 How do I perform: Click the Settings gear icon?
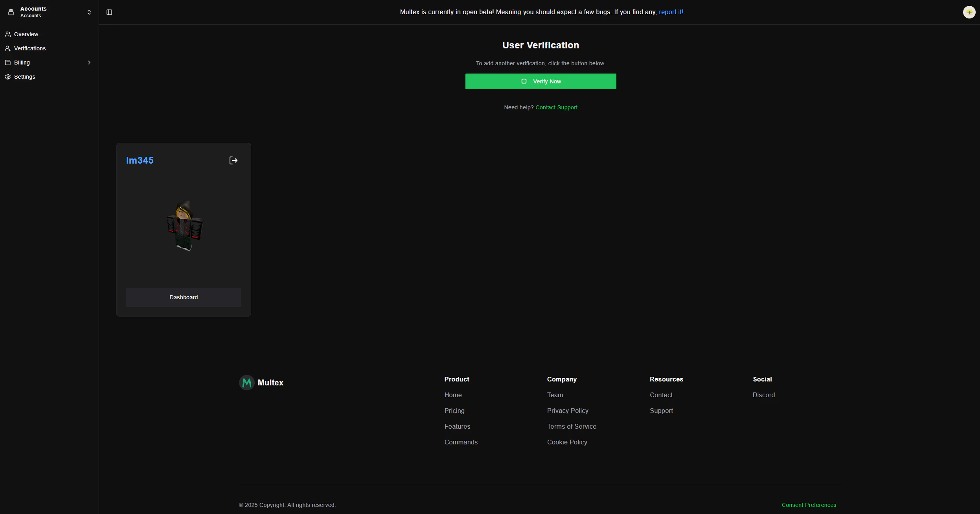(8, 77)
